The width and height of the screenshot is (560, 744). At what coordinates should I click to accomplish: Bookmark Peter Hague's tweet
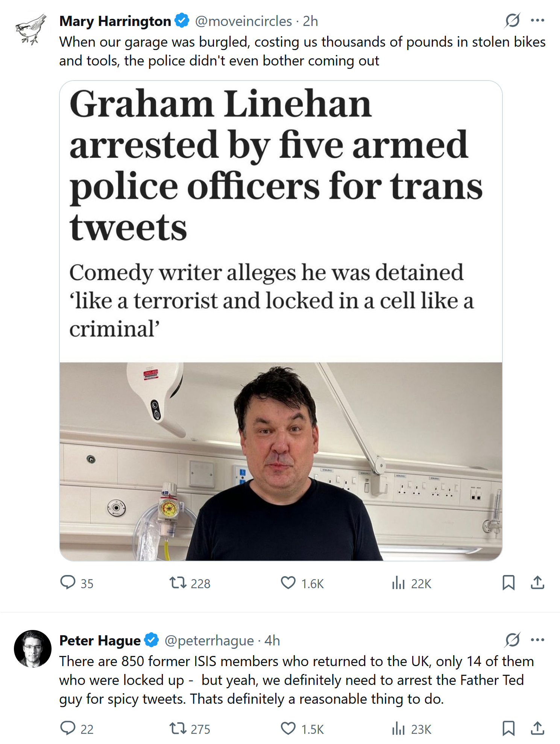click(508, 728)
